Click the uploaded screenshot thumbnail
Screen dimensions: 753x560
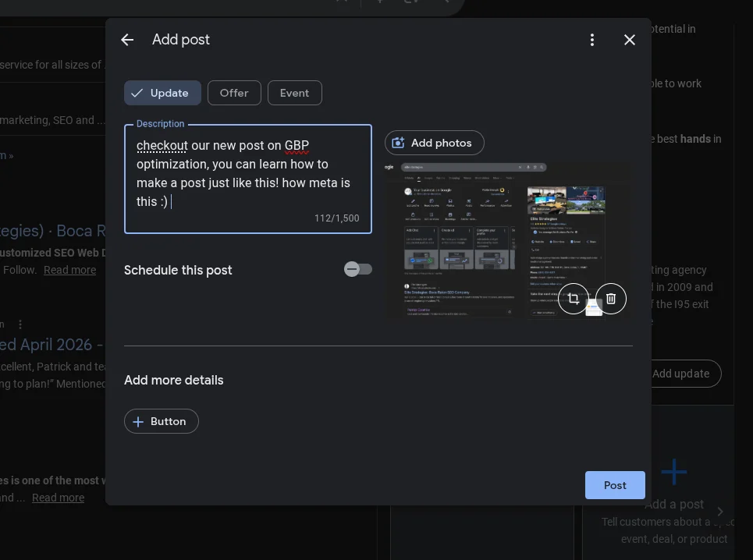click(468, 234)
